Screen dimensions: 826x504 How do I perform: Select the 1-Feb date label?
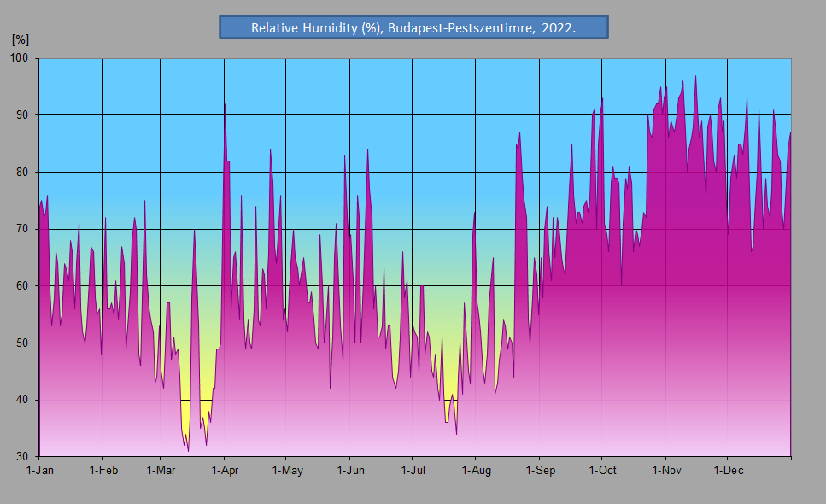103,471
